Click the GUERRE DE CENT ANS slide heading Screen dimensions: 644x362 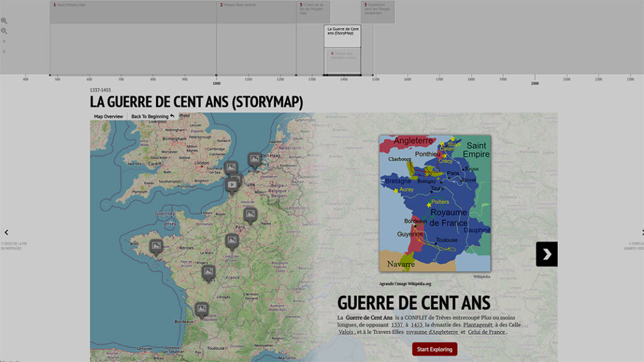pos(414,303)
